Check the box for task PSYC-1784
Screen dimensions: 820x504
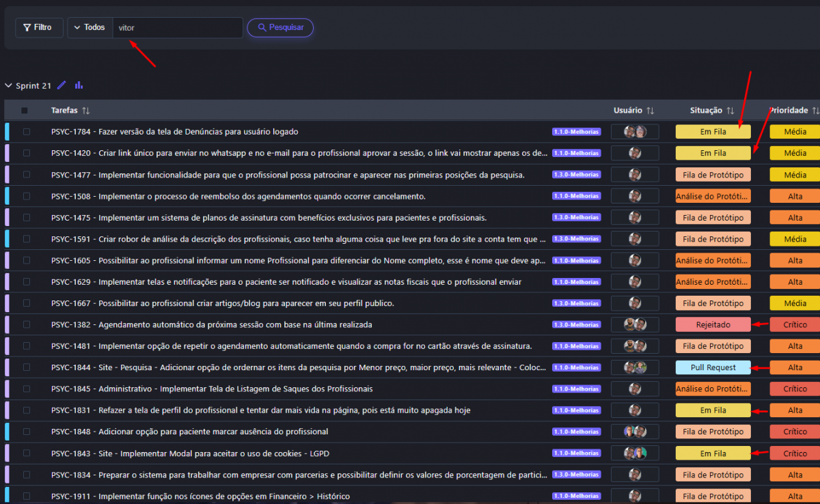[27, 132]
